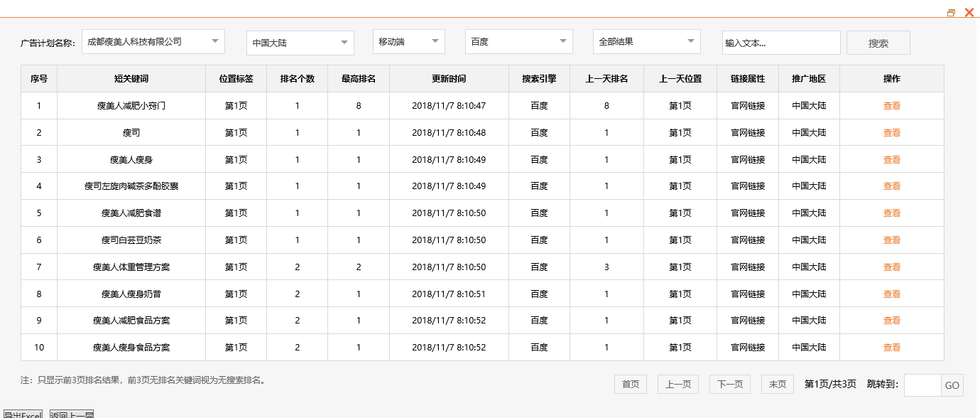Viewport: 980px width, 418px height.
Task: View details for keyword 瘦美人减肥小窍门
Action: 891,105
